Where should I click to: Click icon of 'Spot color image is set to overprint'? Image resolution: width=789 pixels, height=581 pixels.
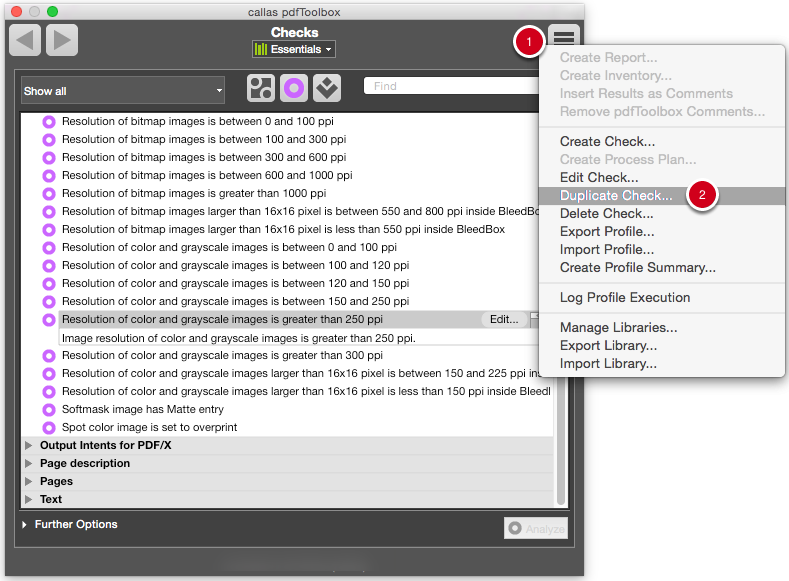[x=49, y=428]
